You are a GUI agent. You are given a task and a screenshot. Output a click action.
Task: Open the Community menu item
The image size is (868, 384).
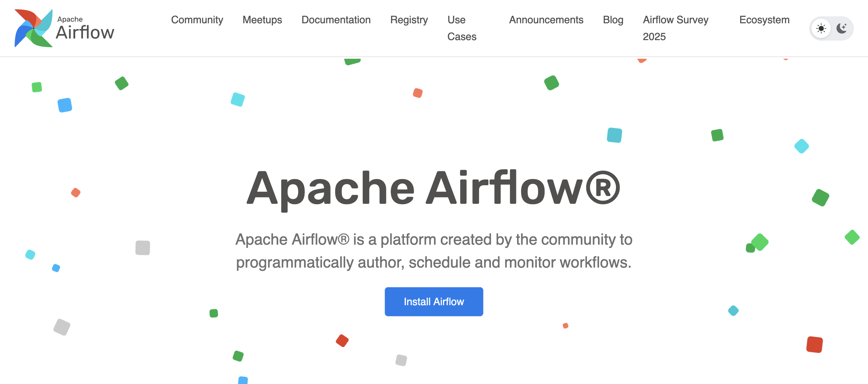click(197, 20)
